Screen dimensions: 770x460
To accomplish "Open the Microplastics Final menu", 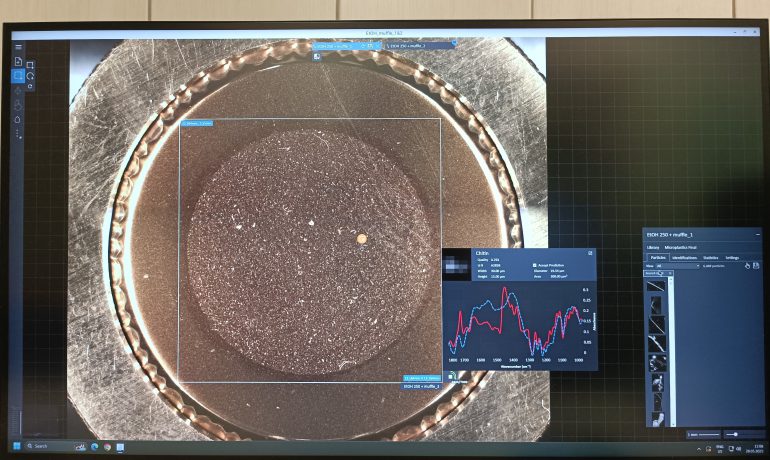I will [679, 247].
